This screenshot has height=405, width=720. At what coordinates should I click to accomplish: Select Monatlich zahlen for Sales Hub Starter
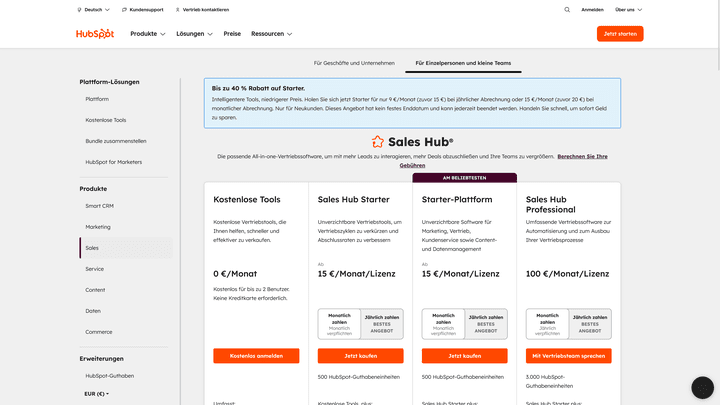(x=339, y=324)
